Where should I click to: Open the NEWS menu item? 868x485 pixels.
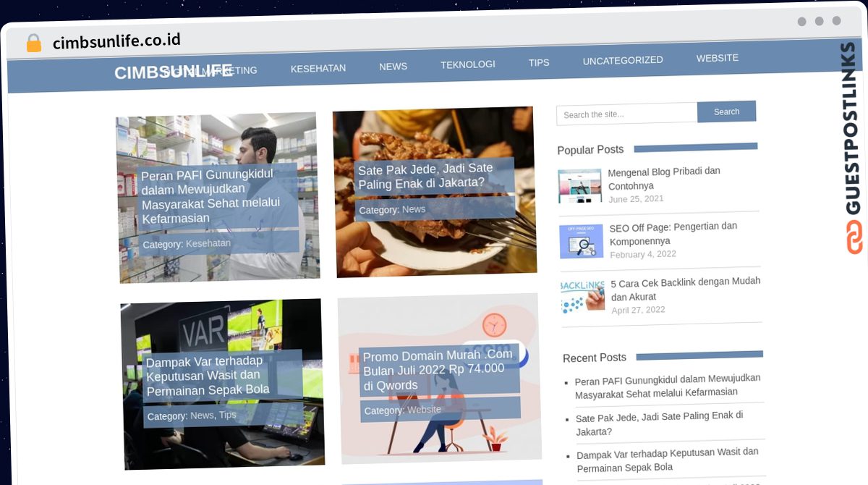click(393, 66)
